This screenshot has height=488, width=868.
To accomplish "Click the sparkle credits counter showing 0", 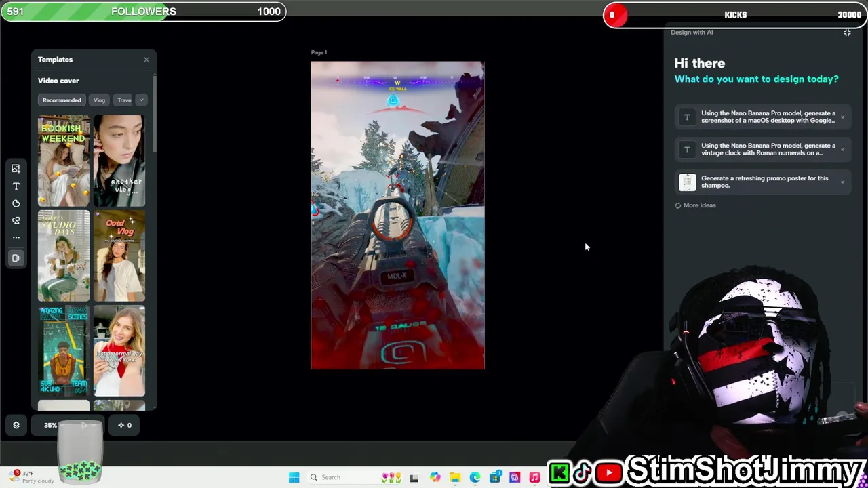I will 125,425.
